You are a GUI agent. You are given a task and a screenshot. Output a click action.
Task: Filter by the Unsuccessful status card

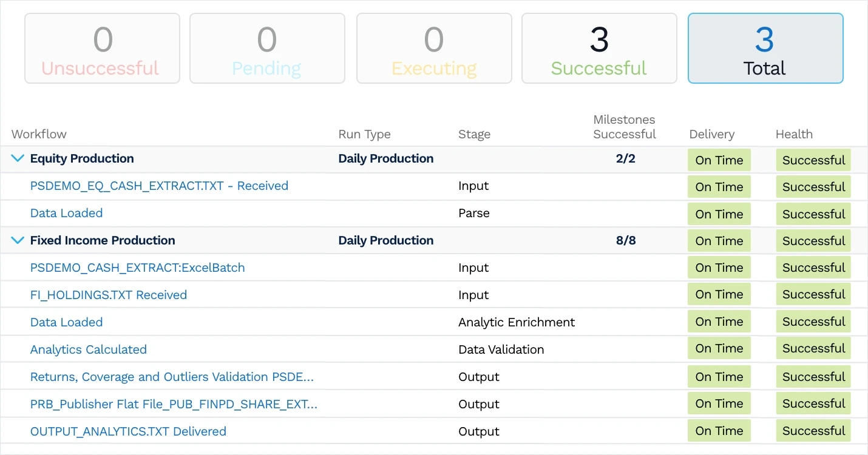point(101,48)
